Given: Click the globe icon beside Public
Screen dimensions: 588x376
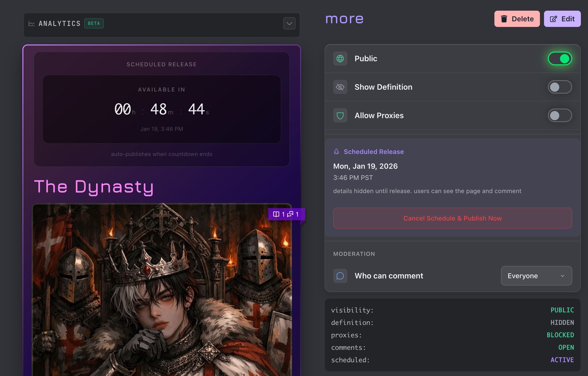Looking at the screenshot, I should 340,59.
